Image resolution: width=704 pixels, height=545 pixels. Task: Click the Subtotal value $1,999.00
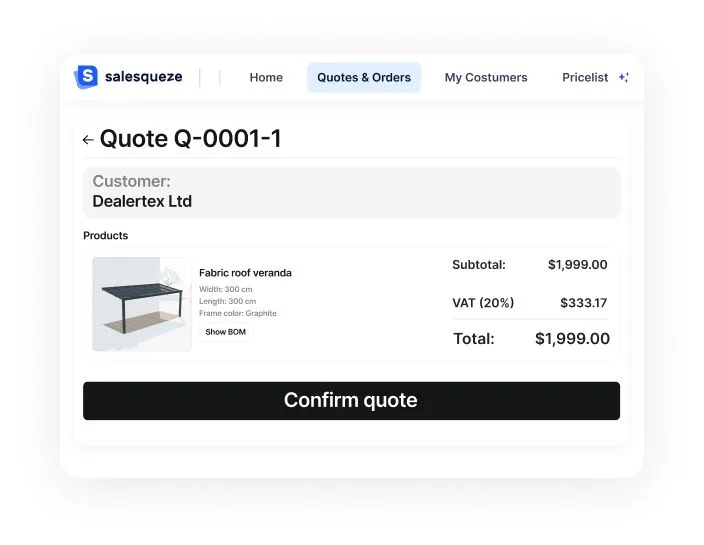pyautogui.click(x=577, y=264)
